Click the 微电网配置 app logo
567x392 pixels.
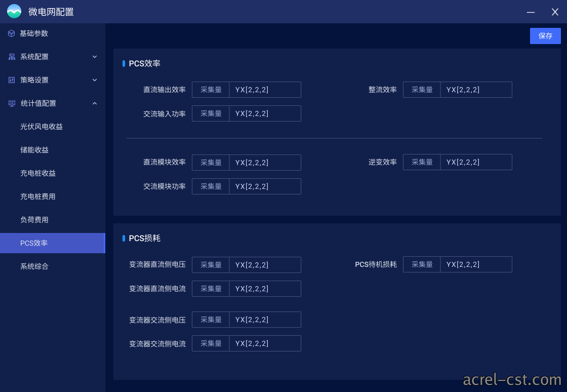14,11
